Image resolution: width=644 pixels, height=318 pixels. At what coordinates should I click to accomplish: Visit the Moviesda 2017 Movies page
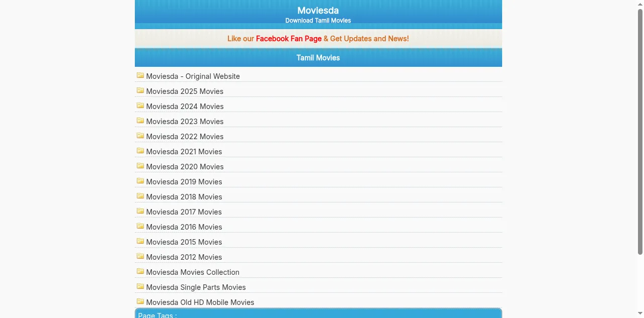point(184,212)
